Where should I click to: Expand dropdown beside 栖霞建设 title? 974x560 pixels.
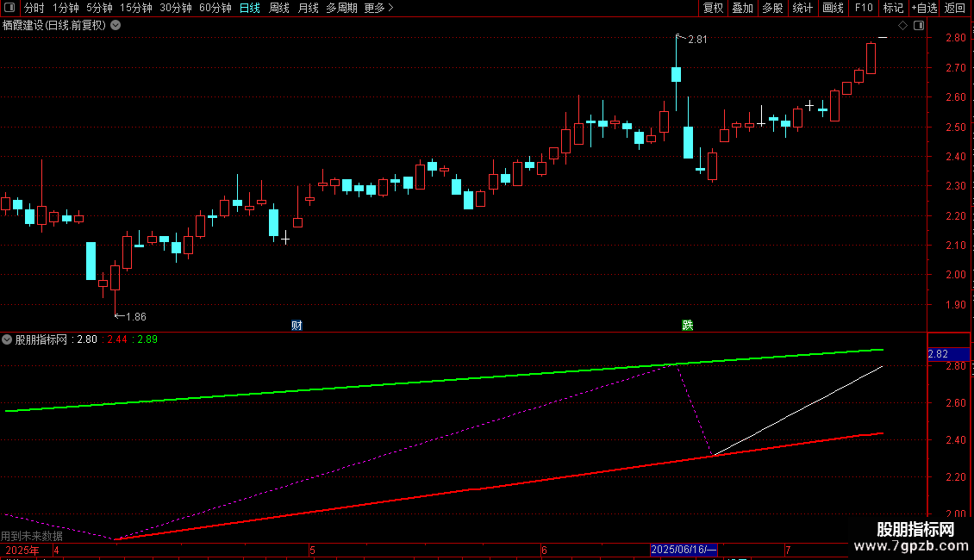point(116,26)
